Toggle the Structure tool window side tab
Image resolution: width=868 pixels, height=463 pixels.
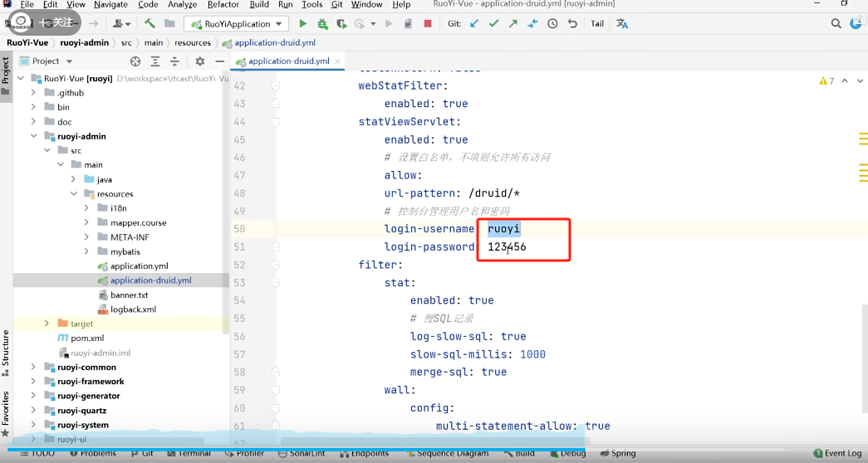point(6,353)
